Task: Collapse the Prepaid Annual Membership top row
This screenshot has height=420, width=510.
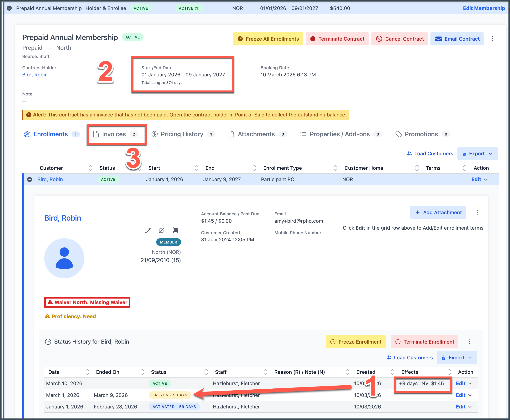Action: click(9, 8)
